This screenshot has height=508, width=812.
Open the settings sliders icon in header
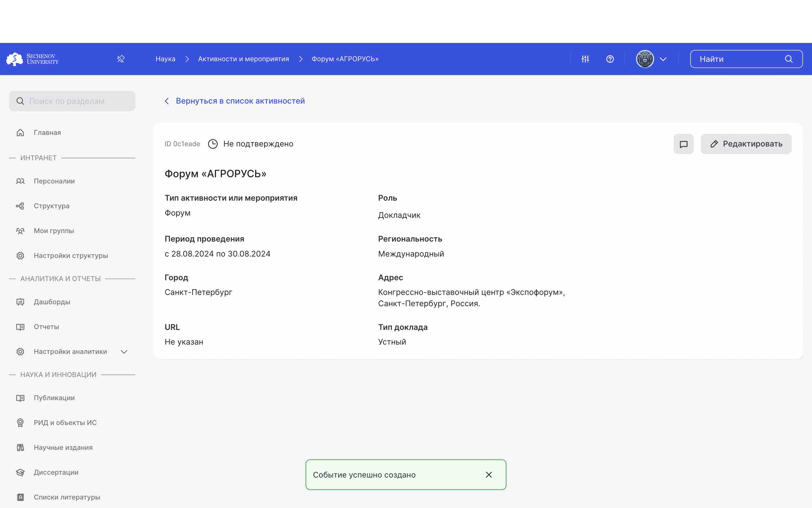(x=585, y=59)
